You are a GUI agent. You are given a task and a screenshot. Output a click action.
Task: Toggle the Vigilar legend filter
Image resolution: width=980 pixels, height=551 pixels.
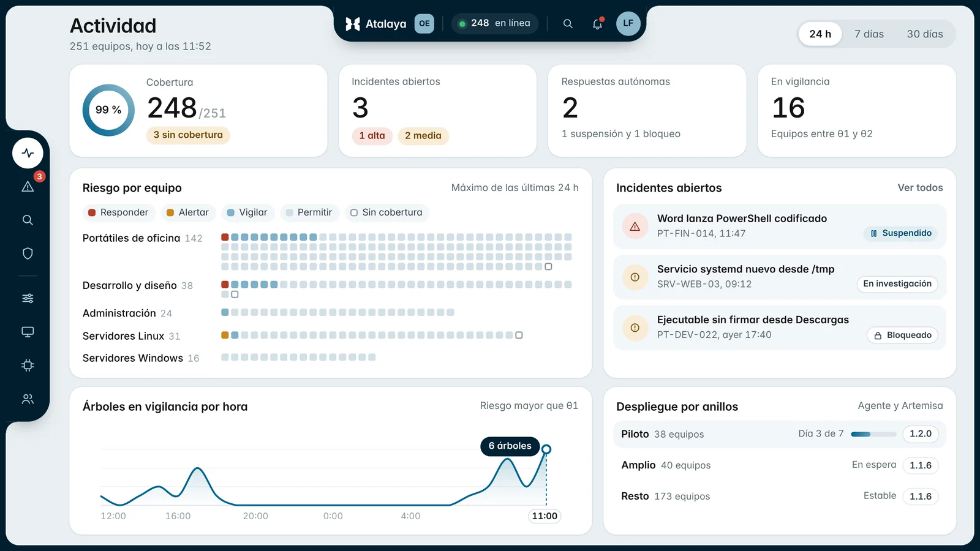click(247, 212)
